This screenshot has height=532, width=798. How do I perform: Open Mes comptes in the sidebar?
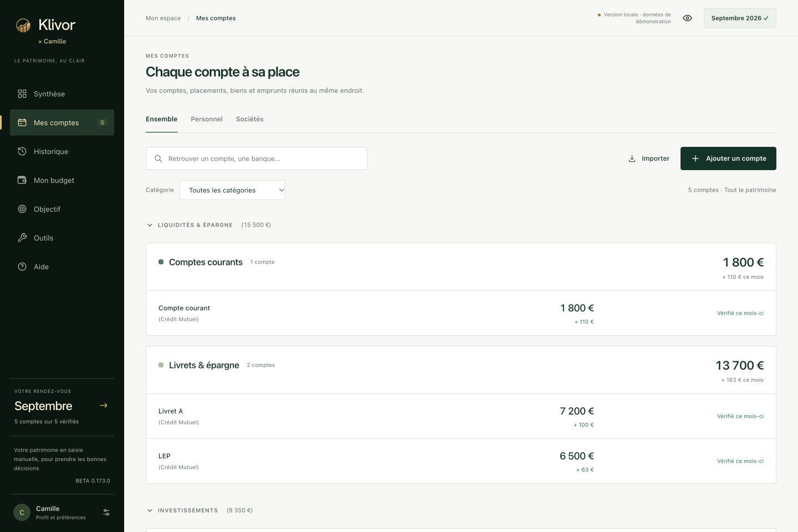(x=62, y=122)
